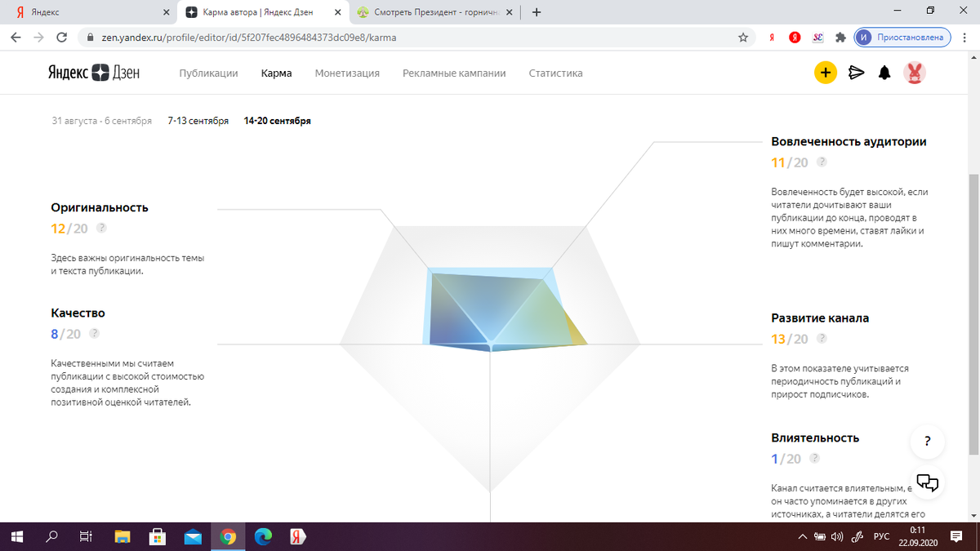Go back to the previous page
This screenshot has height=551, width=980.
pos(16,37)
